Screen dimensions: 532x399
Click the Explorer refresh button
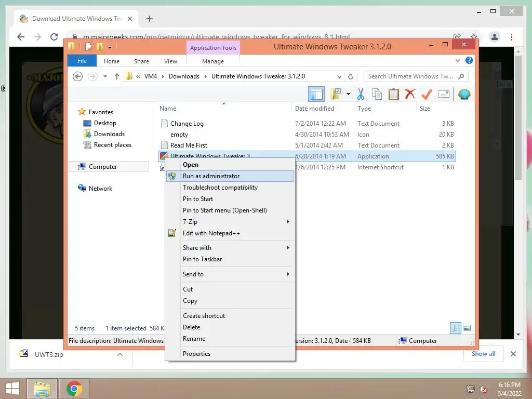(x=351, y=76)
